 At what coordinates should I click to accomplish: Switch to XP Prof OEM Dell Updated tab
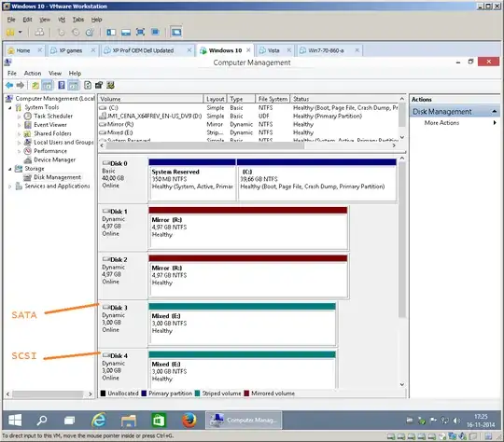(143, 50)
